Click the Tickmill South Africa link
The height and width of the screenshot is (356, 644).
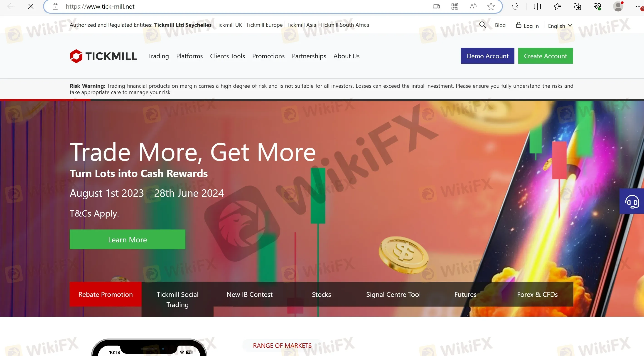click(x=344, y=24)
